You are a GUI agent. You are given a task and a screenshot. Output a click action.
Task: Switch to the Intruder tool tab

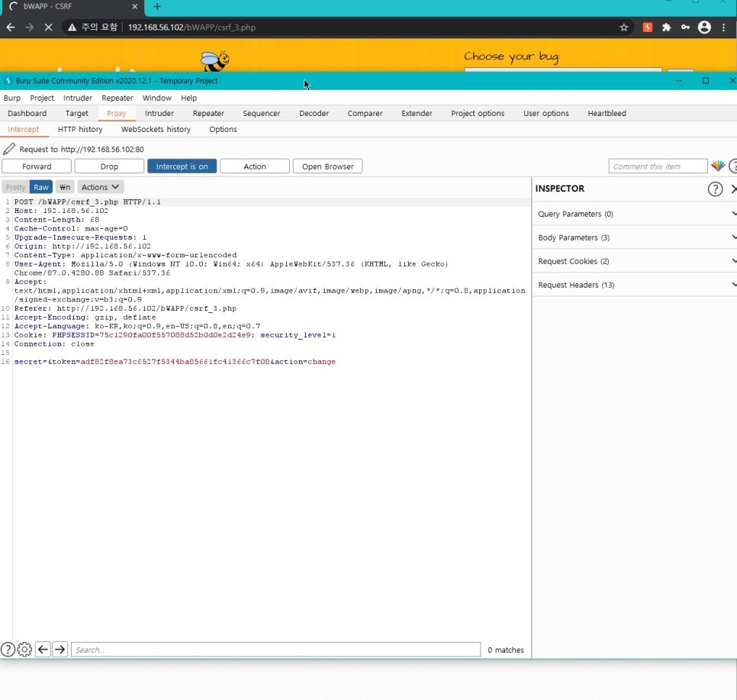[x=159, y=114]
